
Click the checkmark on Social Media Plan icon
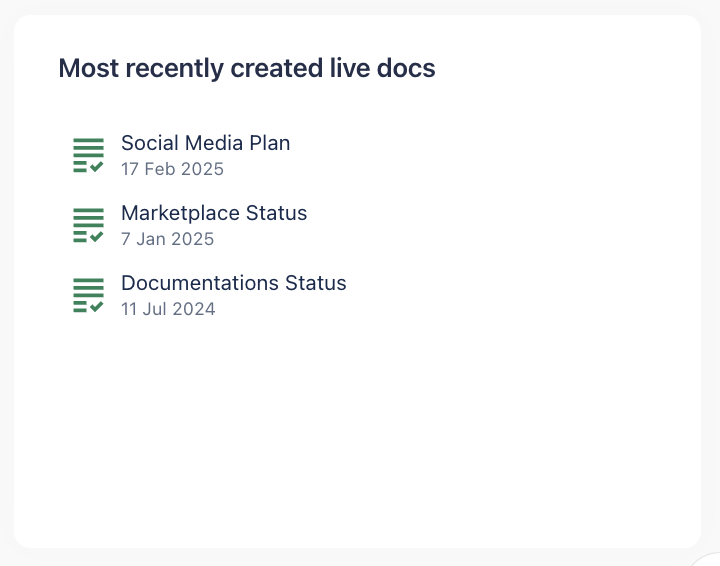(x=97, y=167)
